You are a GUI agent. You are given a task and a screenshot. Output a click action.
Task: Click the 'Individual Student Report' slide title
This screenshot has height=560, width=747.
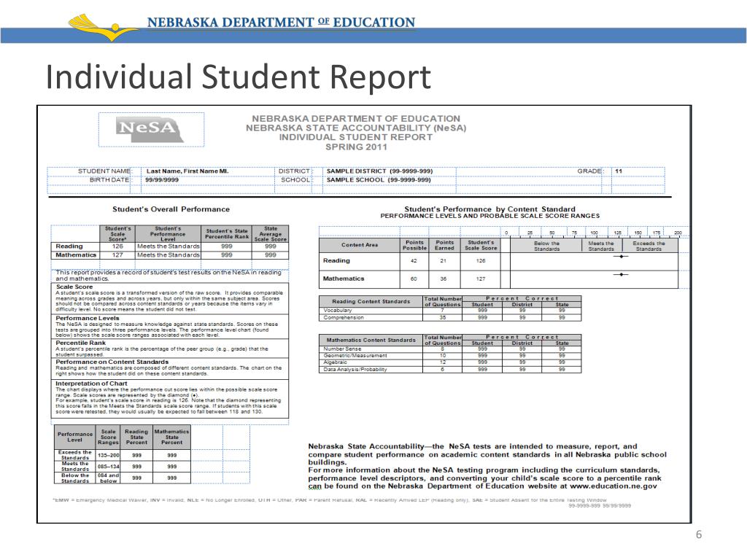click(239, 77)
